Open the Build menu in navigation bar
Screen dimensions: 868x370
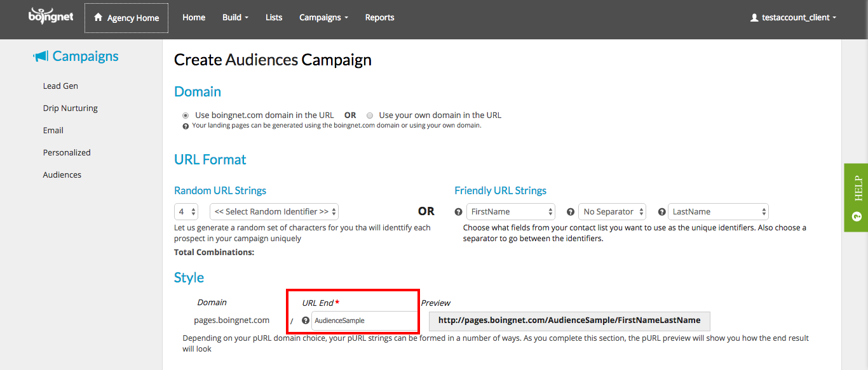(x=235, y=18)
